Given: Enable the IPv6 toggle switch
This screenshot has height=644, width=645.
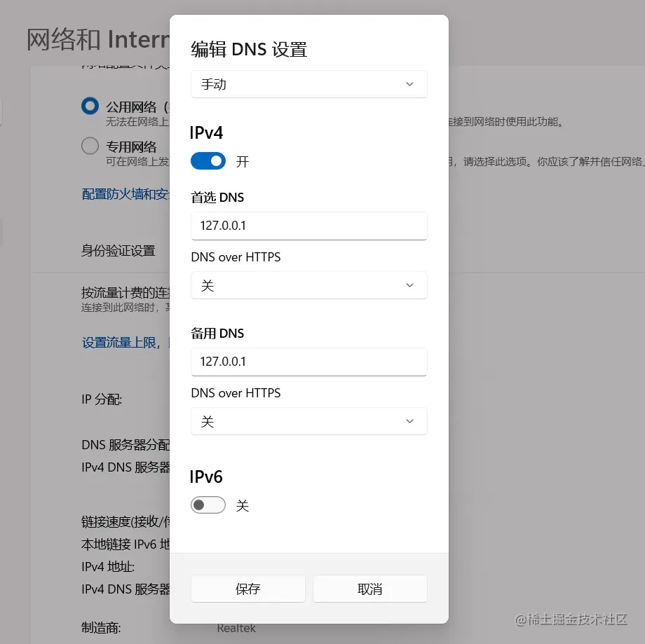Looking at the screenshot, I should pos(208,505).
